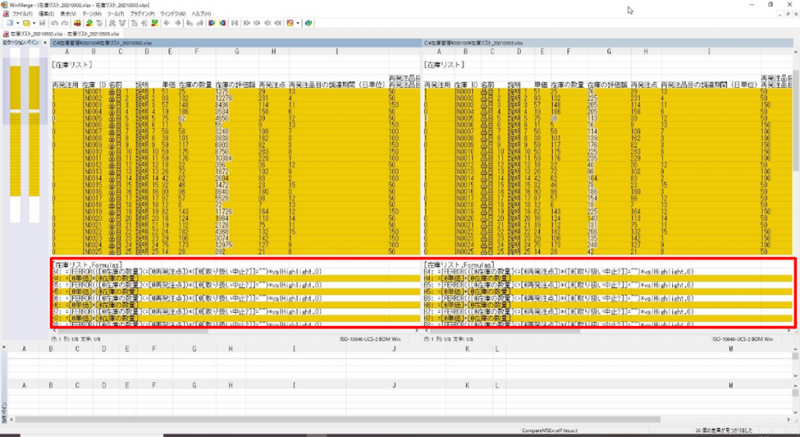Jump to Current Difference icon

[144, 23]
